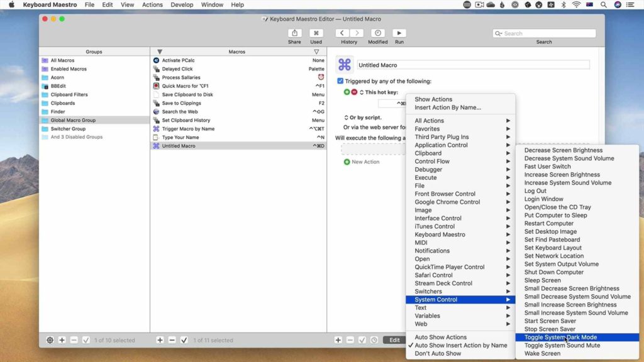Toggle group enable checkmark in Groups footer
644x362 pixels.
click(x=86, y=340)
